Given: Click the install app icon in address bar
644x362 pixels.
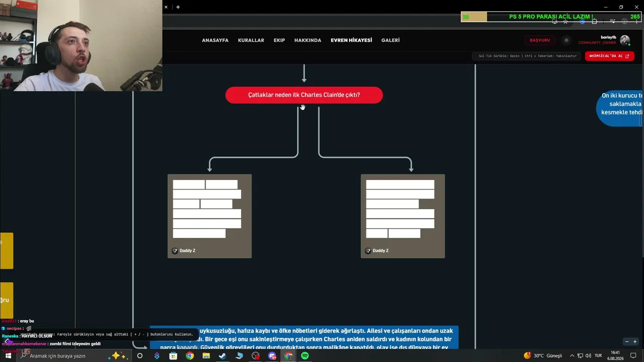Looking at the screenshot, I should tap(554, 21).
